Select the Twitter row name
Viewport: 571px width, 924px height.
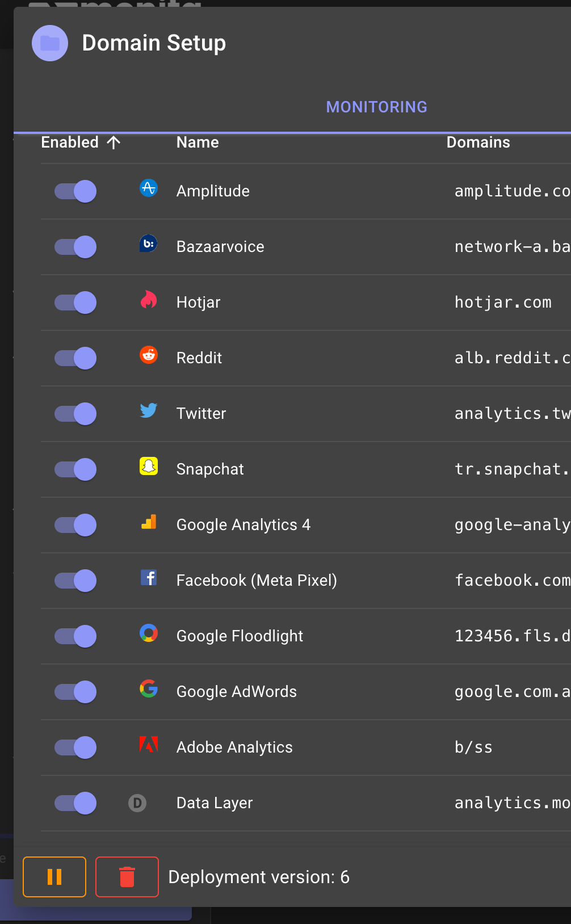pos(201,414)
